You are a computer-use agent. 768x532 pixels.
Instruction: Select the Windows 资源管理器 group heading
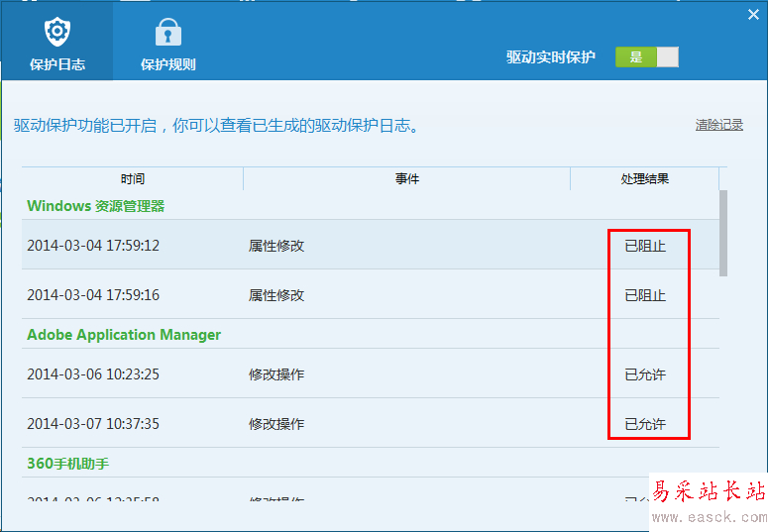(95, 206)
